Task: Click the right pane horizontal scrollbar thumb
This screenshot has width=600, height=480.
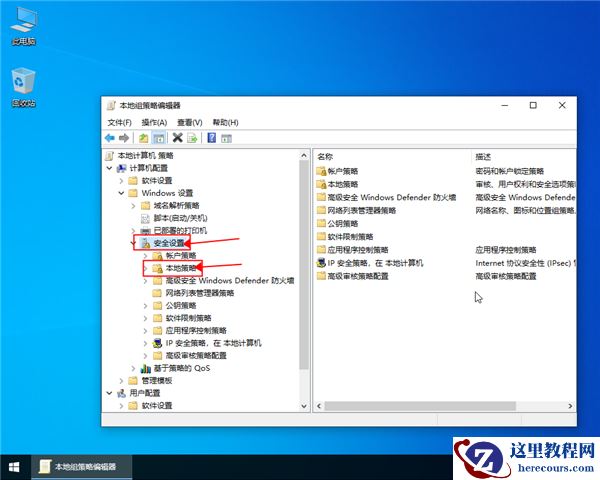Action: click(420, 406)
